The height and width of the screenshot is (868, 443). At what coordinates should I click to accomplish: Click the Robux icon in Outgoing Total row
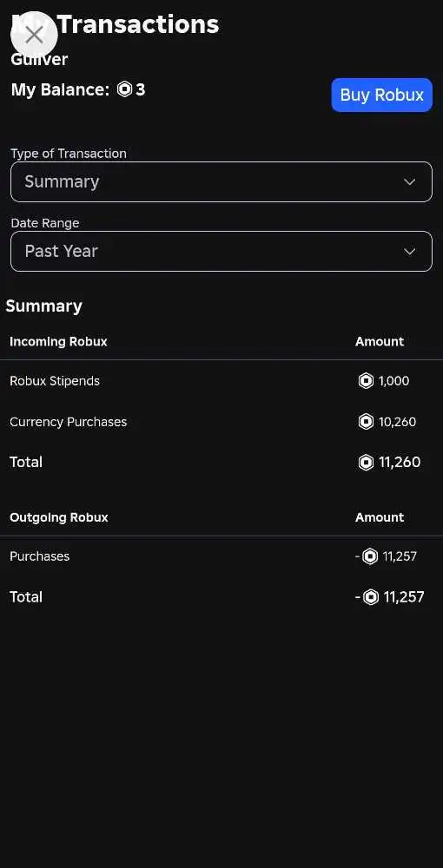coord(370,597)
